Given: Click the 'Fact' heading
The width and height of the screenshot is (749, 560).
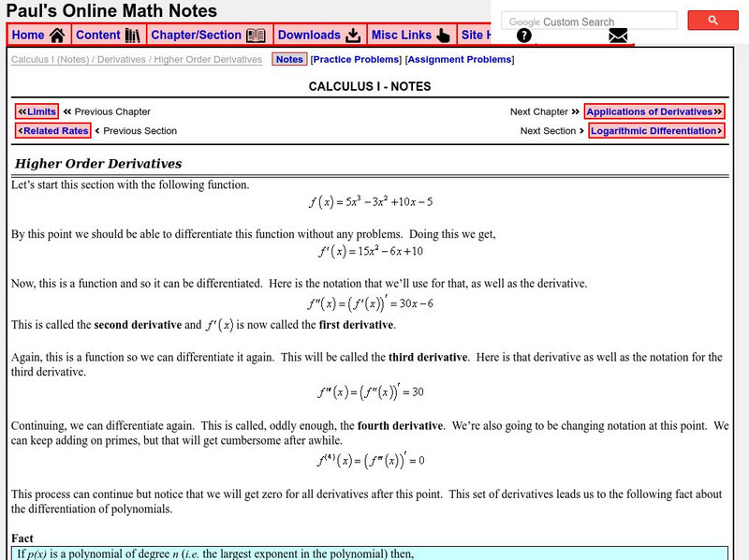Looking at the screenshot, I should coord(22,538).
